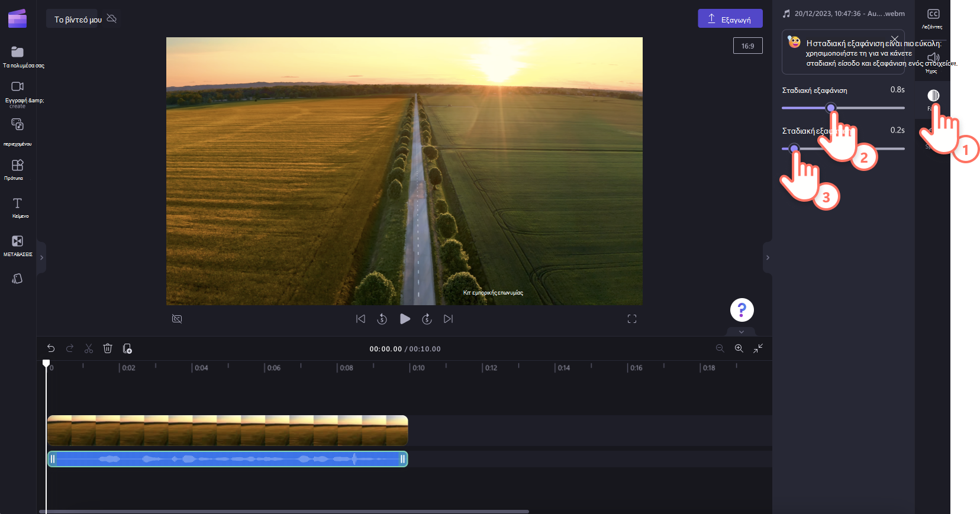Adjust the fade-in slider handle at 0.8s
The width and height of the screenshot is (980, 514).
[831, 108]
